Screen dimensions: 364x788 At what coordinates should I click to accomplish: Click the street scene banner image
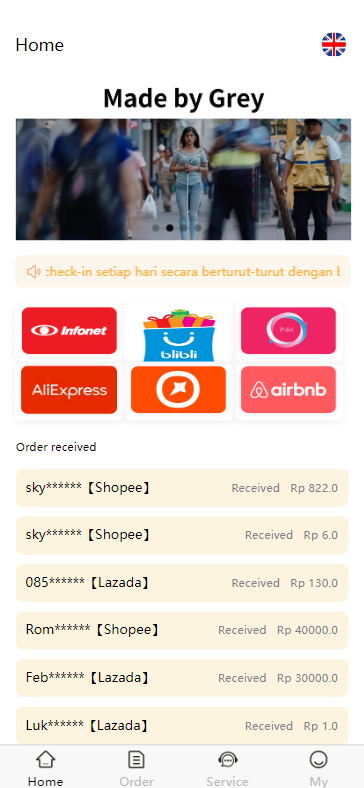(183, 179)
